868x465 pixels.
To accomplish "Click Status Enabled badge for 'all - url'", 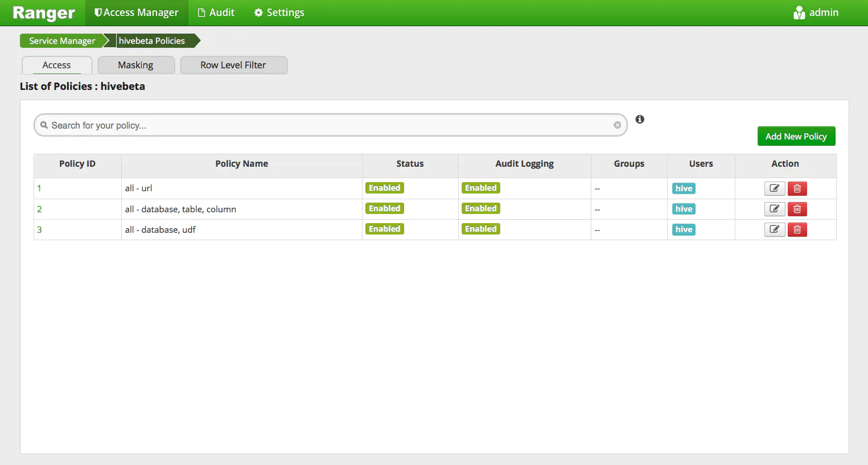I will point(385,188).
